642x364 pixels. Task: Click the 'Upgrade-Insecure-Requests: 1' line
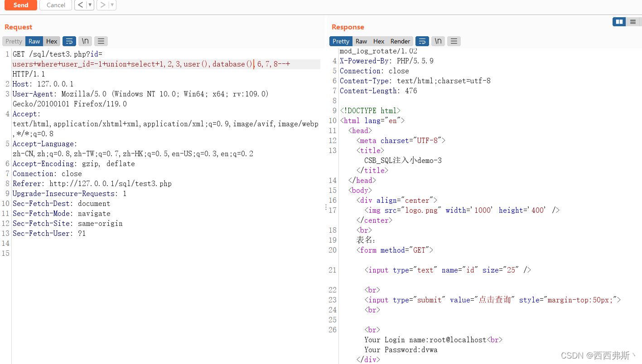point(69,194)
